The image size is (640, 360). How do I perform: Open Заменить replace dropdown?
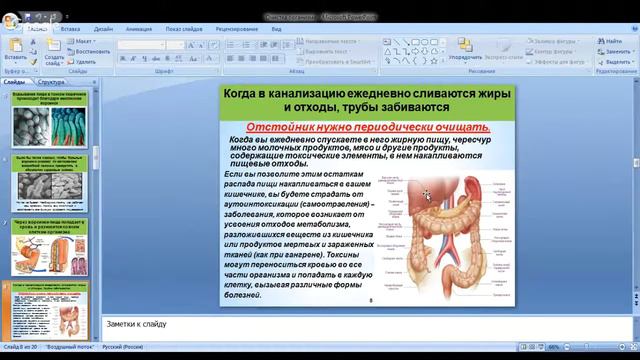[616, 52]
